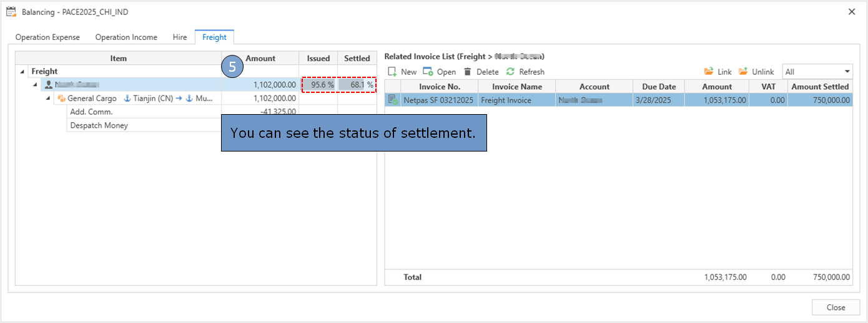This screenshot has height=323, width=868.
Task: Click the Refresh icon
Action: [510, 72]
